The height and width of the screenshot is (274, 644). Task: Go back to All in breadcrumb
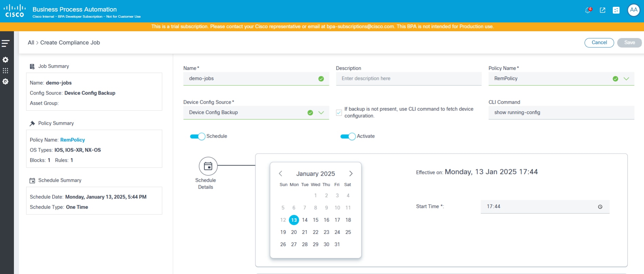(x=31, y=42)
